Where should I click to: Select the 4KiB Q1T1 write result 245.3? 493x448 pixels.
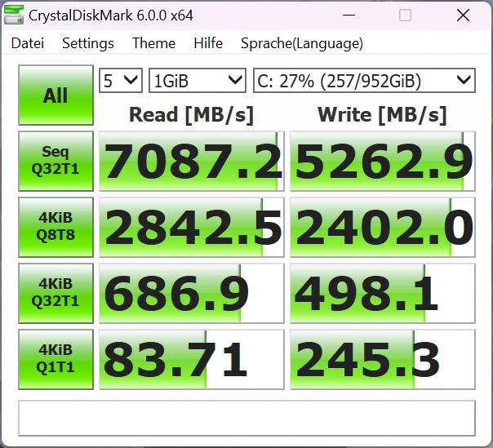click(382, 359)
